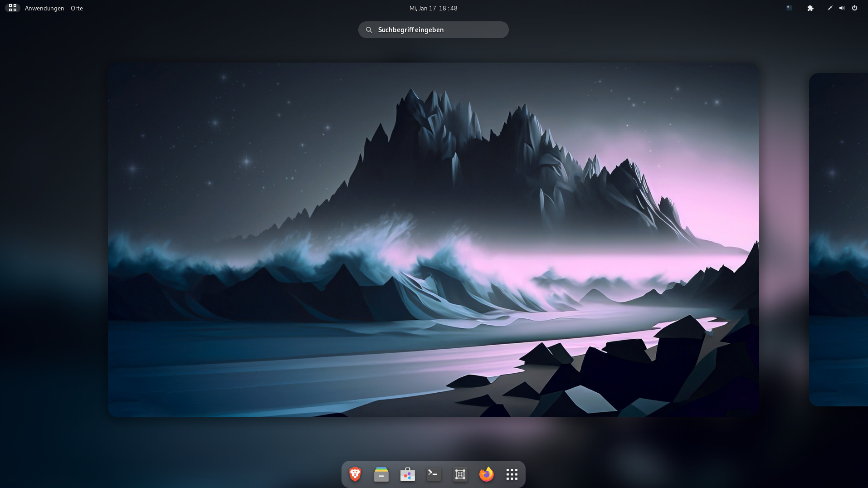Click the overview grid icon beside Anwendungen

(13, 8)
